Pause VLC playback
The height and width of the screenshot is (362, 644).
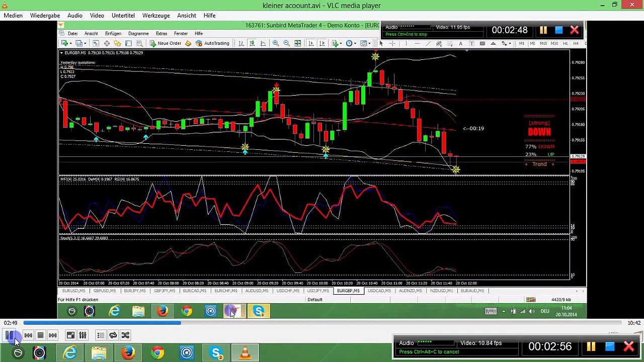click(9, 335)
